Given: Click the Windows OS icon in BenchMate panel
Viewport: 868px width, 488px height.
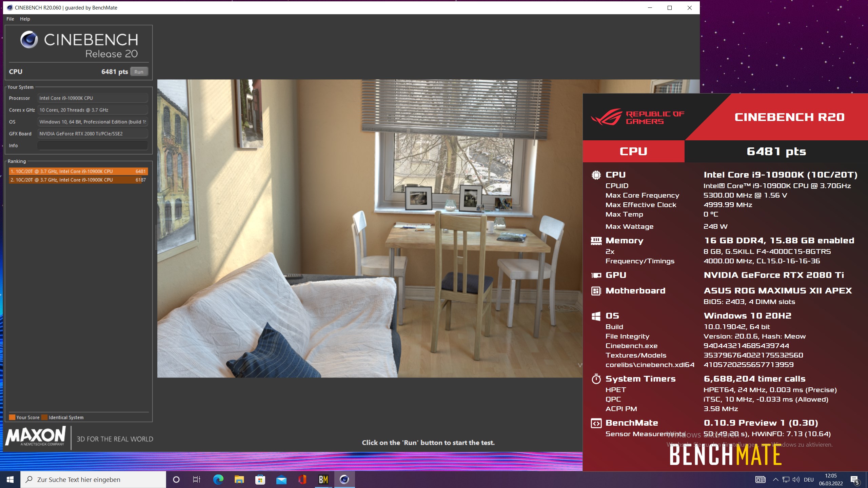Looking at the screenshot, I should click(x=596, y=316).
